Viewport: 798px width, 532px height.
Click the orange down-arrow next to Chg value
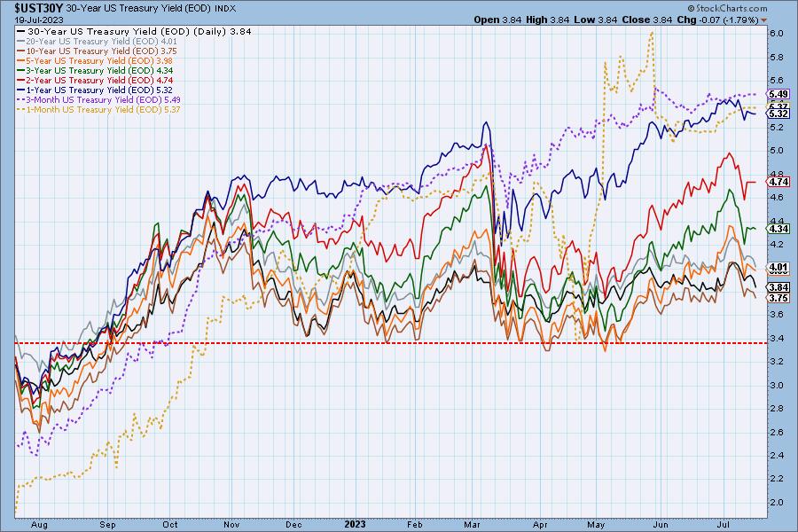763,20
